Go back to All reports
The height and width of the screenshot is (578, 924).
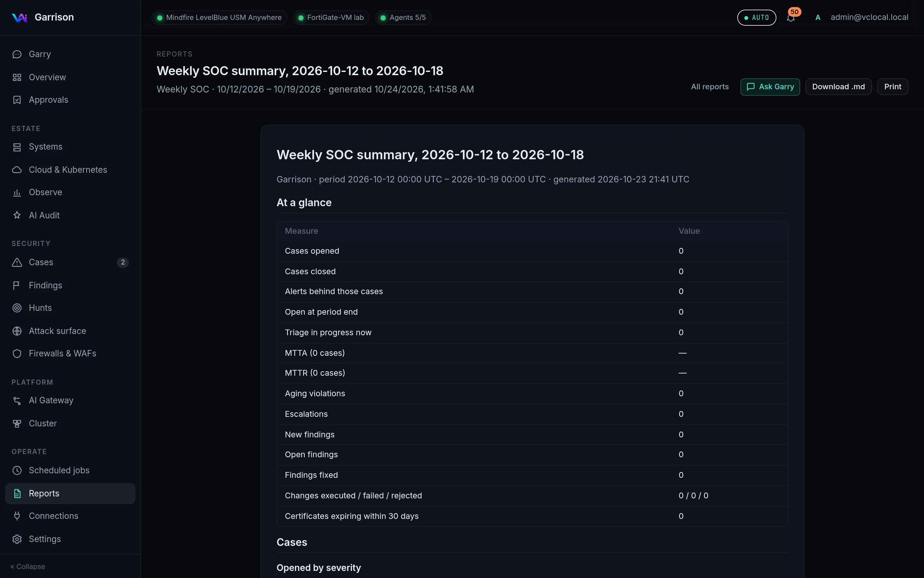tap(710, 87)
